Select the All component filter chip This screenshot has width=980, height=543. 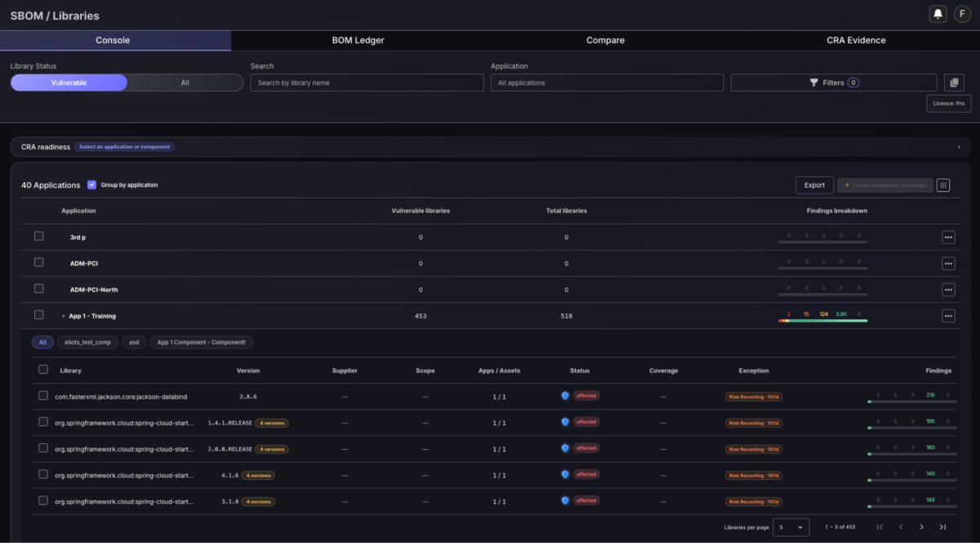tap(42, 342)
